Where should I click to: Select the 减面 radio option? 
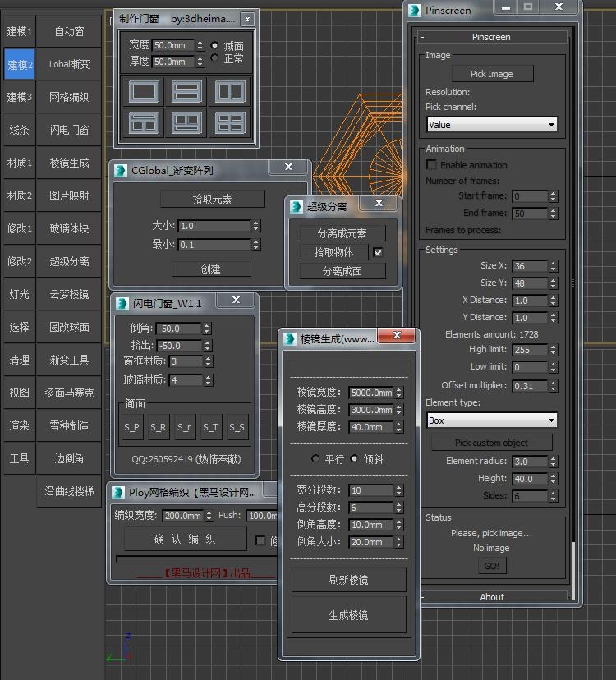[x=214, y=45]
